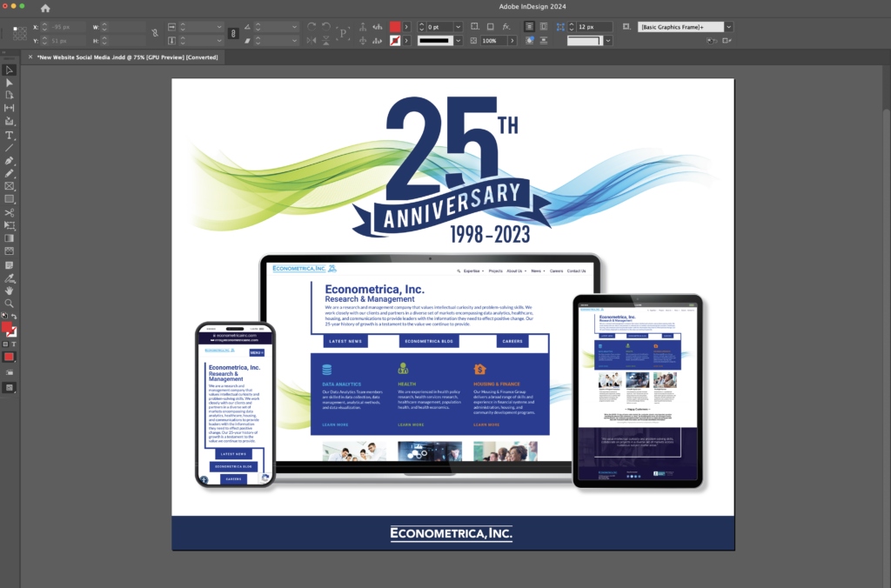891x588 pixels.
Task: Click Rotate 90° clockwise icon
Action: point(312,27)
